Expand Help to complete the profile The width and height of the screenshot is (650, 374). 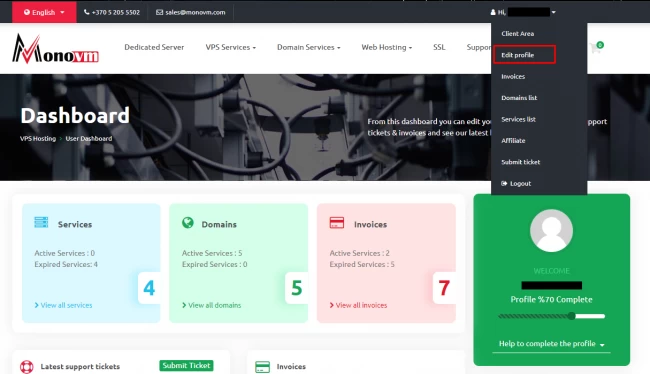551,344
